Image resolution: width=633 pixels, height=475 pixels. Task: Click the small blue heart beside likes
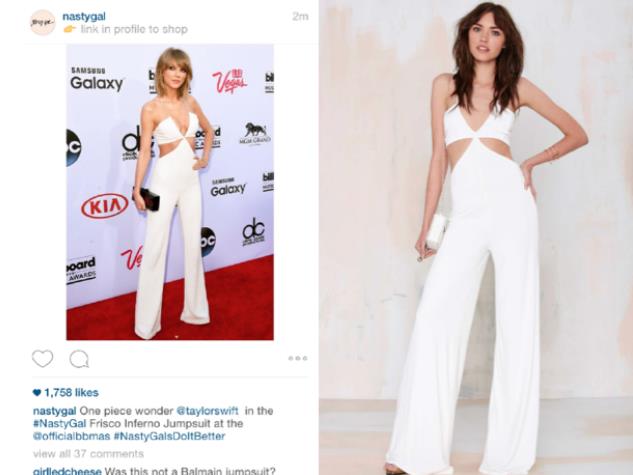(37, 392)
